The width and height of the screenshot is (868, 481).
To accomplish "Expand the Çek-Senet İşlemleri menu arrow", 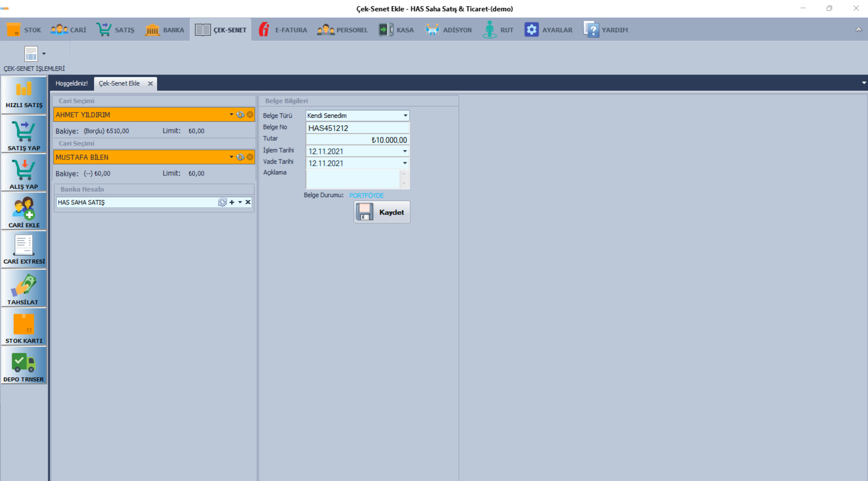I will point(44,54).
